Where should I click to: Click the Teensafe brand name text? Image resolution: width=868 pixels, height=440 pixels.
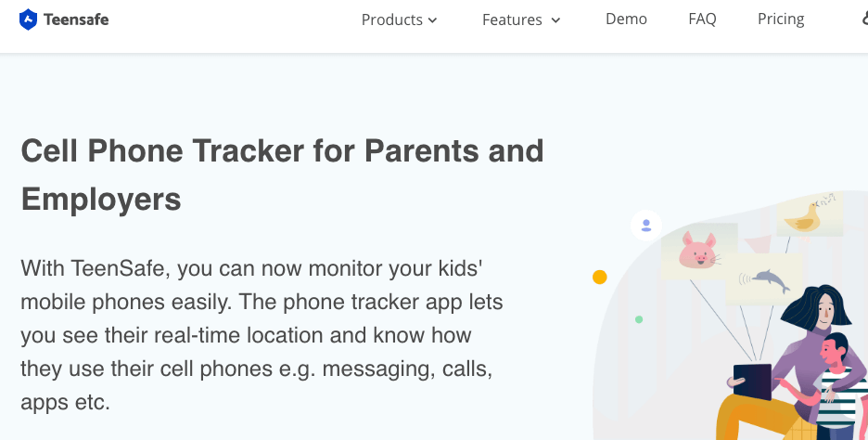tap(76, 19)
